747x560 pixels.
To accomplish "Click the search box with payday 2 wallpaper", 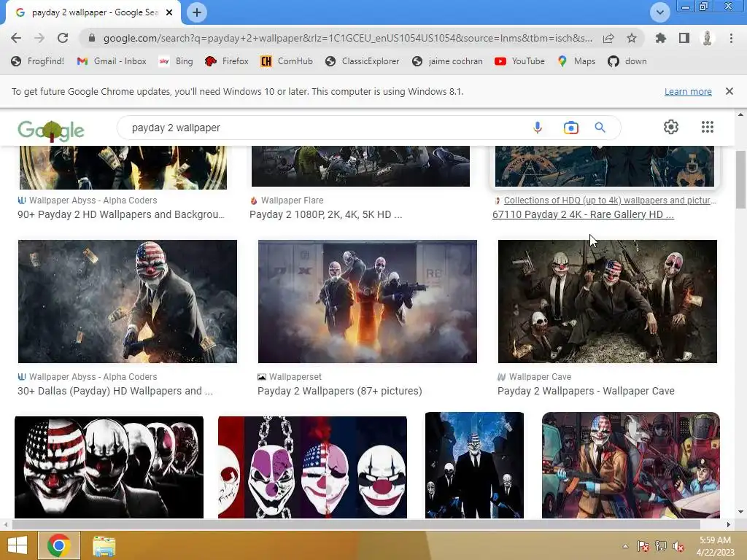I will (x=324, y=128).
